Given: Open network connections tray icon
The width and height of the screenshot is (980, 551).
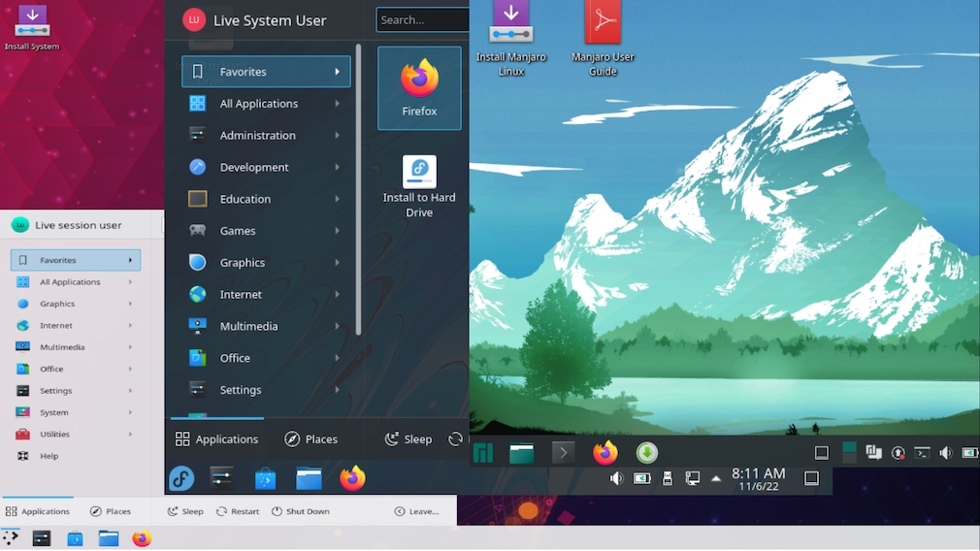Looking at the screenshot, I should [693, 478].
